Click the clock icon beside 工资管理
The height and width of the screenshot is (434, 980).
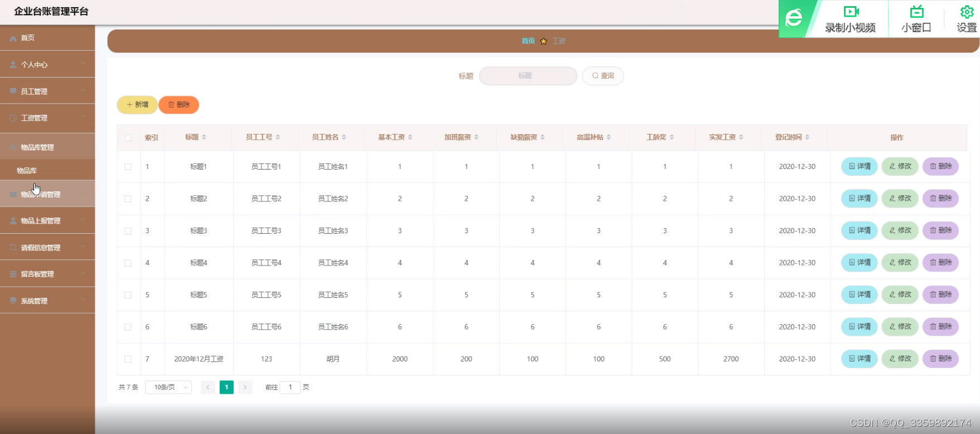tap(13, 118)
